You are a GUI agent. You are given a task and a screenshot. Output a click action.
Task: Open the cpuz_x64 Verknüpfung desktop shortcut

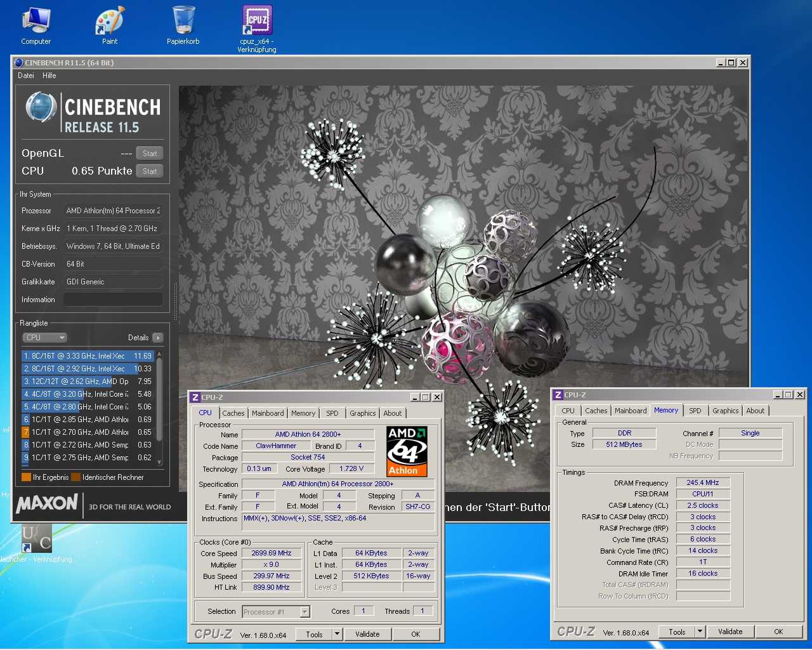[257, 29]
